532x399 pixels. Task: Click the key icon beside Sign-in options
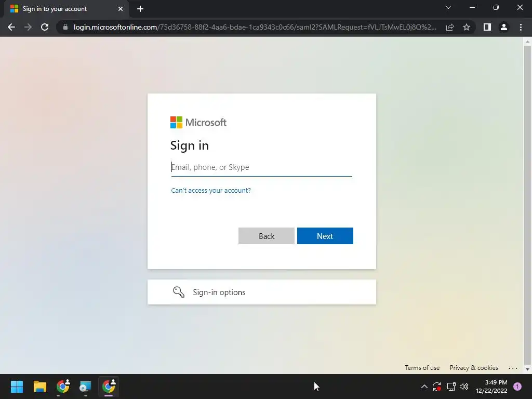179,292
